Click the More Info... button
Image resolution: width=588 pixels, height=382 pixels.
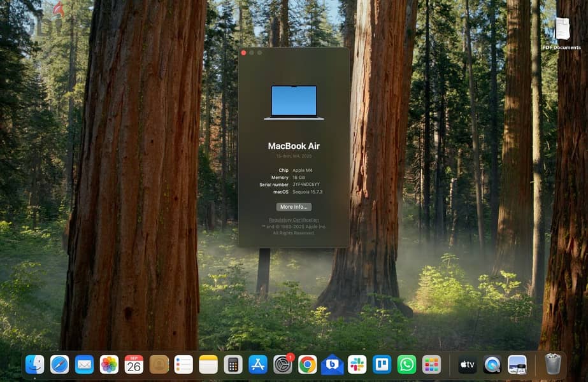(294, 207)
